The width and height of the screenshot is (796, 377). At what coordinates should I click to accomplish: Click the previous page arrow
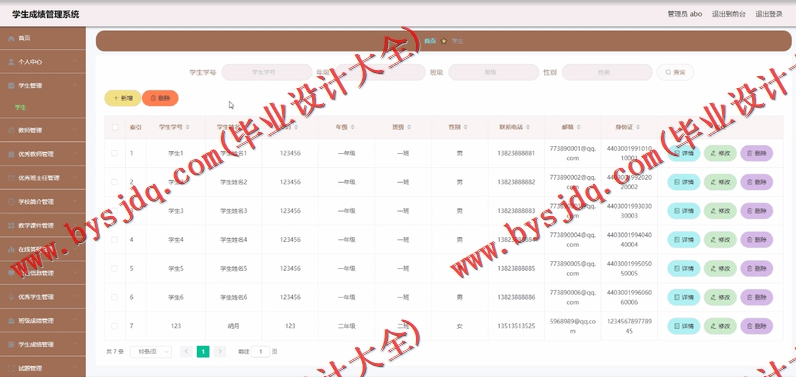coord(186,352)
